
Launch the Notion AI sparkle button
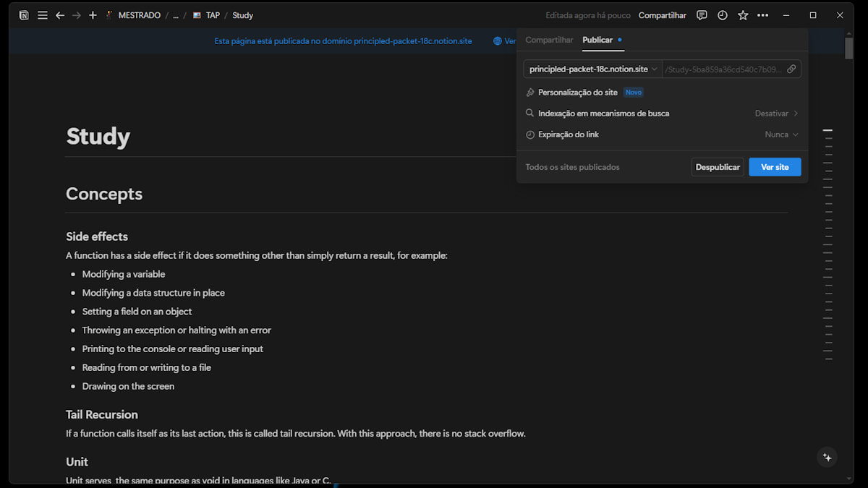827,458
